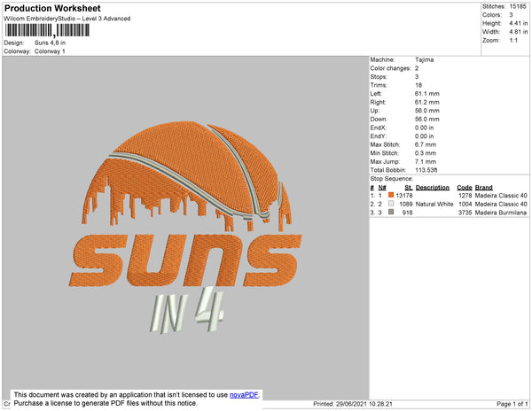532x411 pixels.
Task: Click the Machine value 'Tajima'
Action: click(x=424, y=59)
